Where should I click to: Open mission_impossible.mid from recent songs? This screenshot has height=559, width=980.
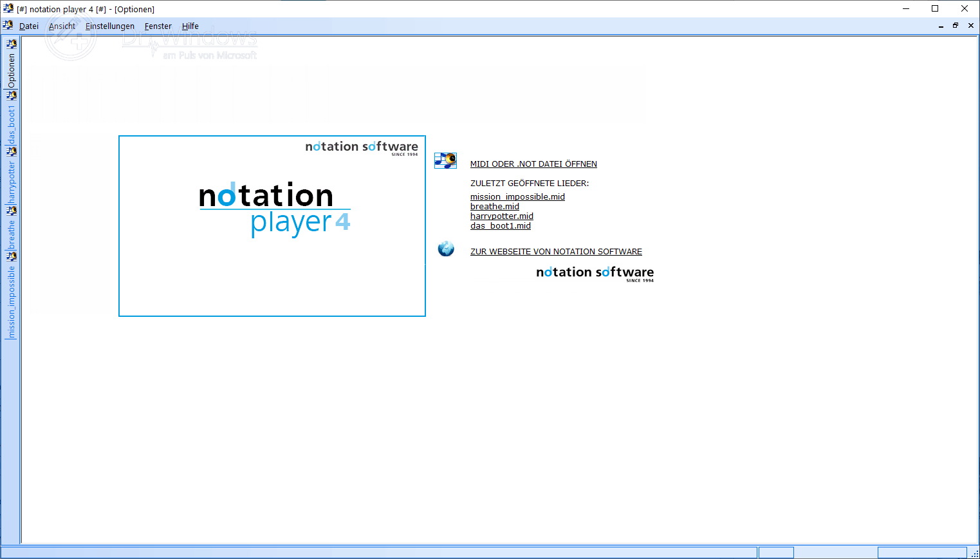coord(517,196)
